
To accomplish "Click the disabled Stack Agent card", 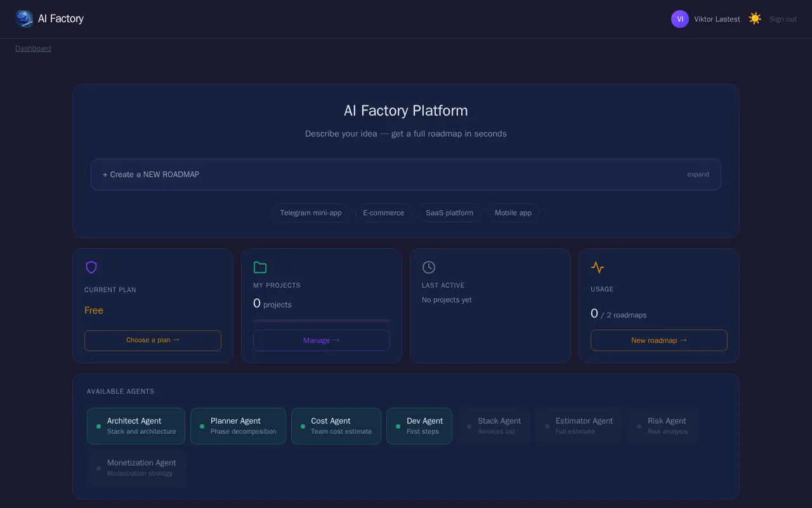I will tap(494, 426).
